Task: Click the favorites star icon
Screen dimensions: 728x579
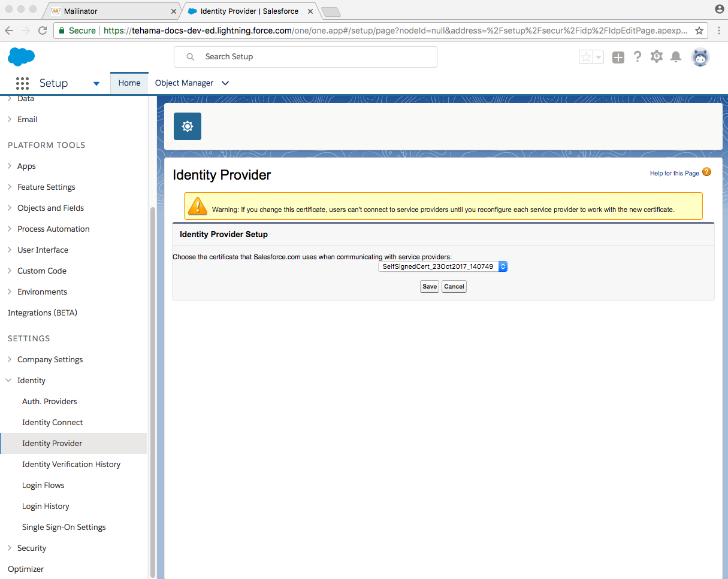Action: 586,57
